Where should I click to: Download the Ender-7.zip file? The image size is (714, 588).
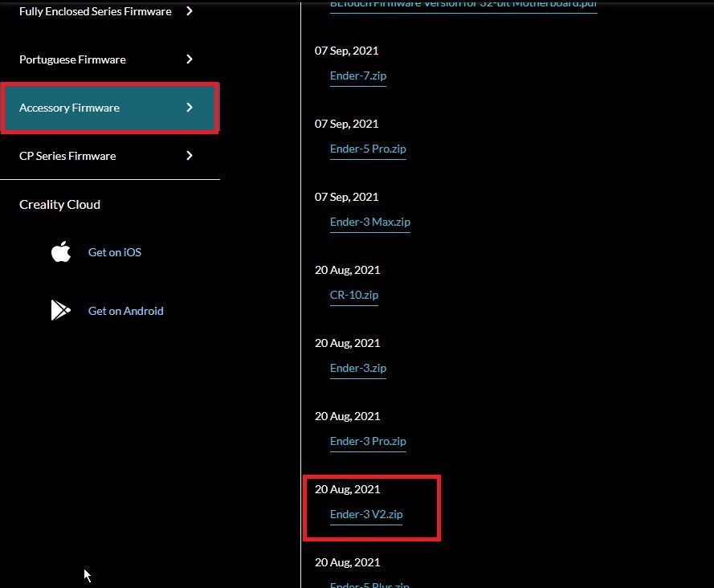[358, 76]
